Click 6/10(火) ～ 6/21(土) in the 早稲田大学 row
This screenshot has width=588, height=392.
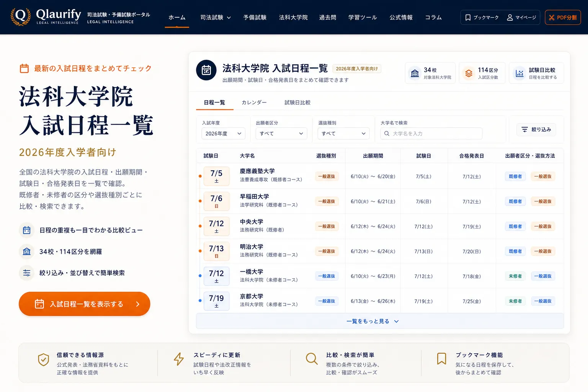coord(373,201)
